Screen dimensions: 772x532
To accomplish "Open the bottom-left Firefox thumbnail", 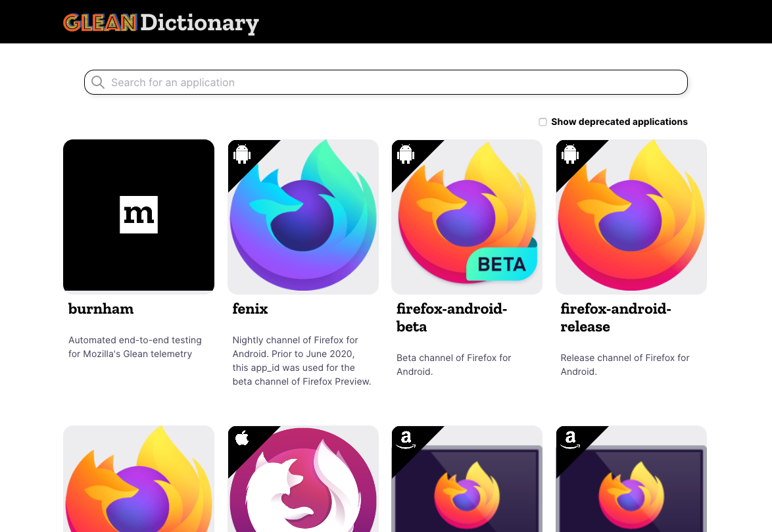I will 139,480.
